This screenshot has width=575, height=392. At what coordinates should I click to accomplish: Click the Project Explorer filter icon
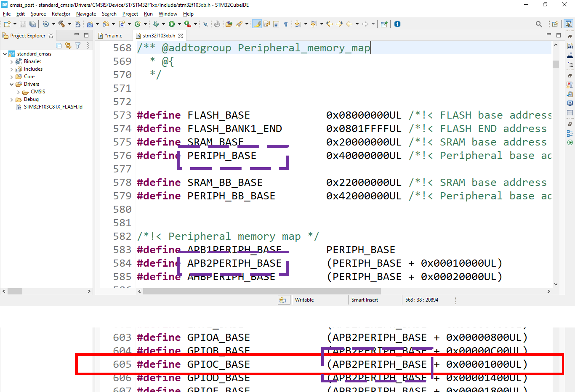click(x=78, y=45)
